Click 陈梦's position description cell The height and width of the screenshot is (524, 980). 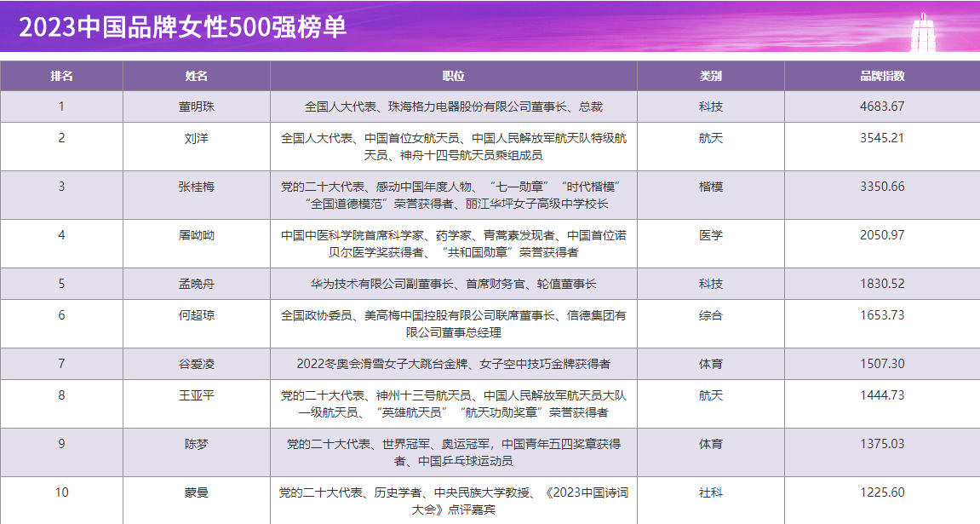pos(453,452)
